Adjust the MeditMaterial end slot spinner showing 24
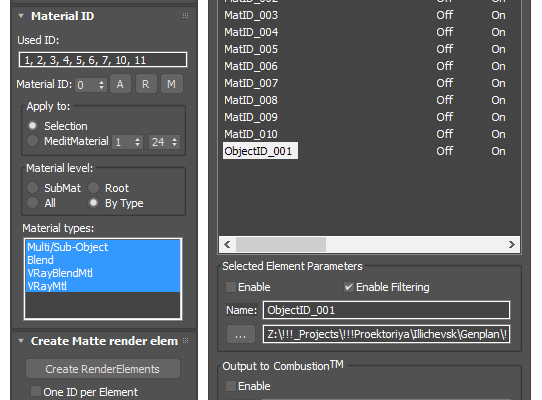The height and width of the screenshot is (400, 542). pos(164,142)
